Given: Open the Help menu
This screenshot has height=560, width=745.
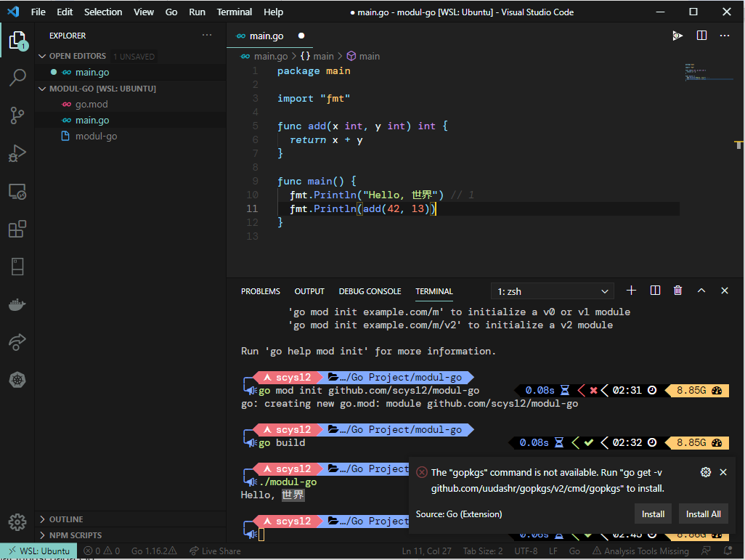Looking at the screenshot, I should tap(273, 12).
